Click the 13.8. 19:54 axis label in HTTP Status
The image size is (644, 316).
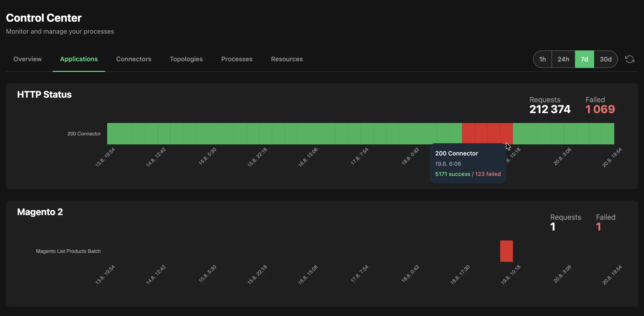[105, 157]
